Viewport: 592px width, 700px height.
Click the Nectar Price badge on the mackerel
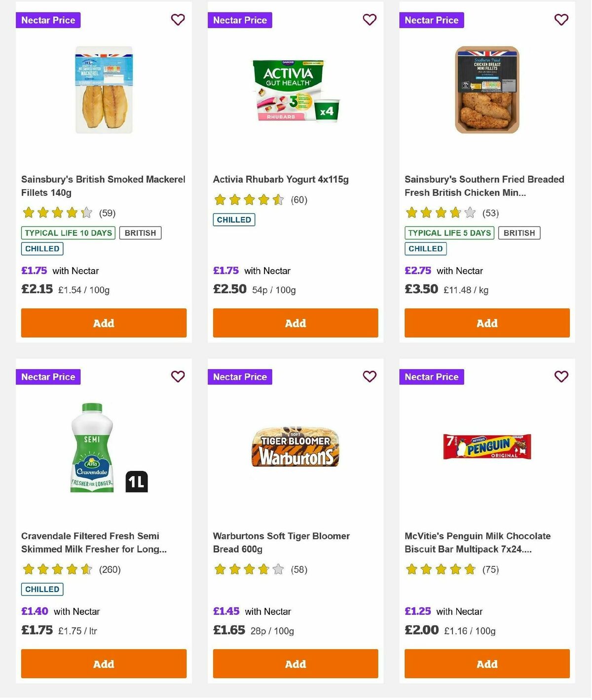click(48, 20)
